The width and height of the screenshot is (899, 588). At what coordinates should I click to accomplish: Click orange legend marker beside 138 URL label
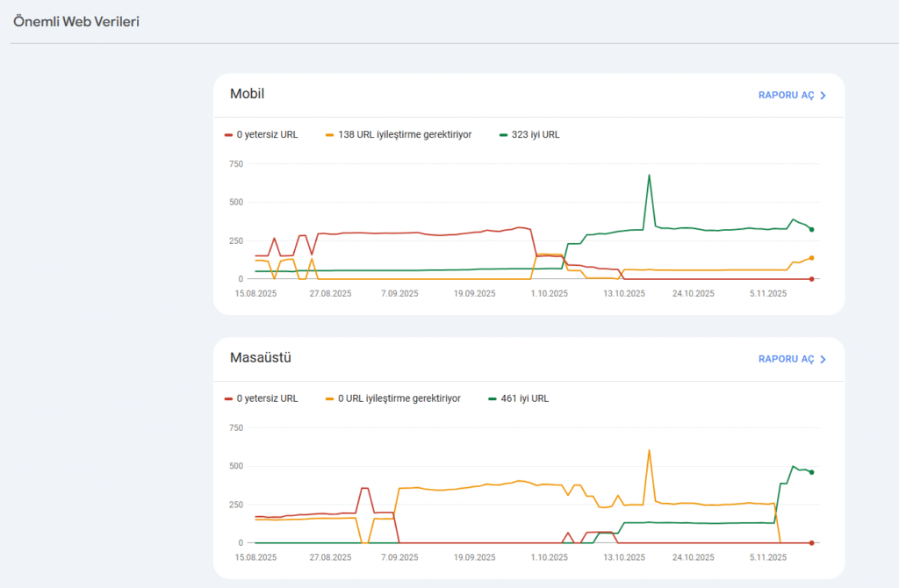(329, 135)
